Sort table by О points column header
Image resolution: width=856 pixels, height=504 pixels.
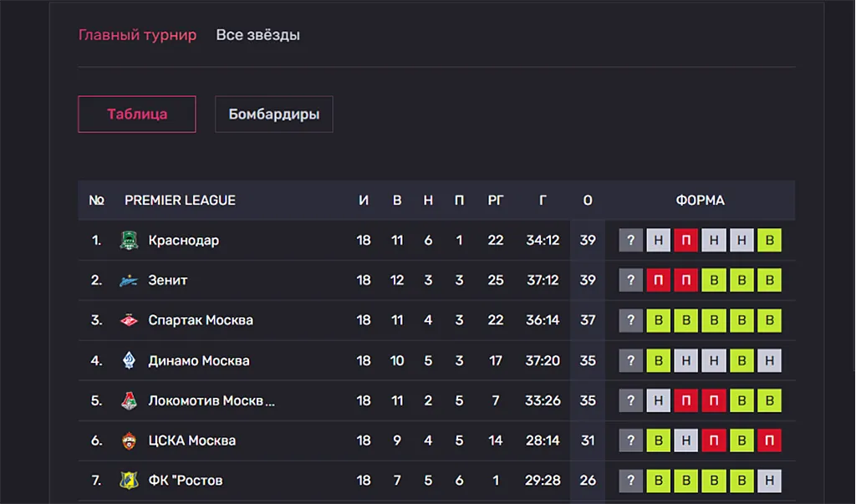(588, 201)
